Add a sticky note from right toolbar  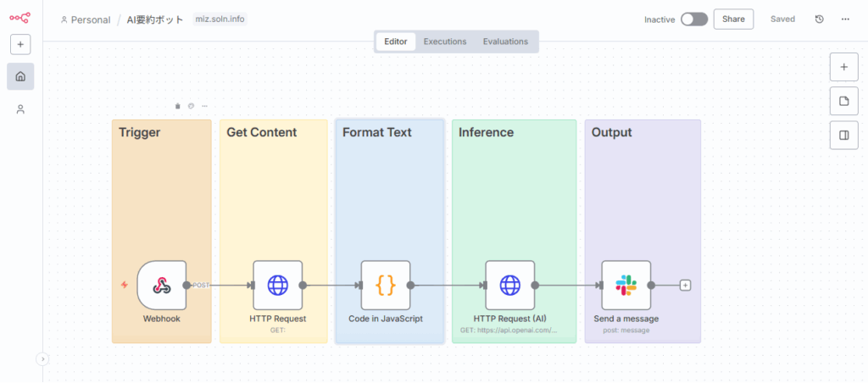click(x=843, y=101)
